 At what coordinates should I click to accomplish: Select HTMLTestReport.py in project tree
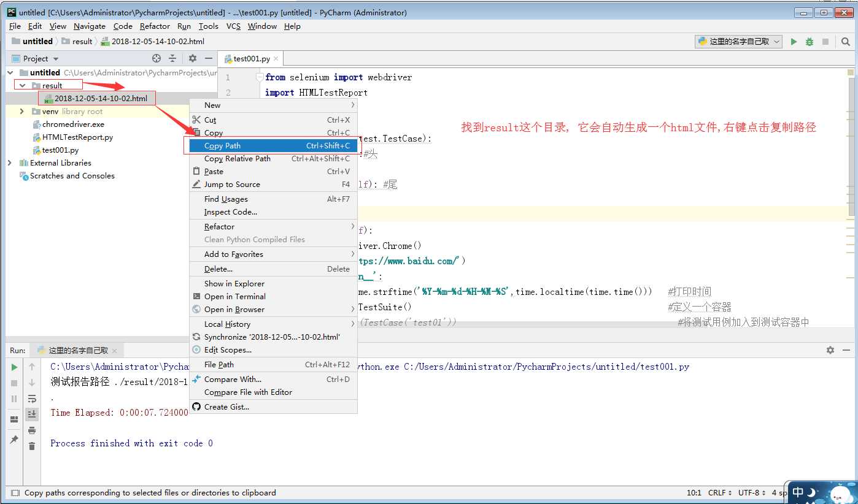(x=77, y=137)
